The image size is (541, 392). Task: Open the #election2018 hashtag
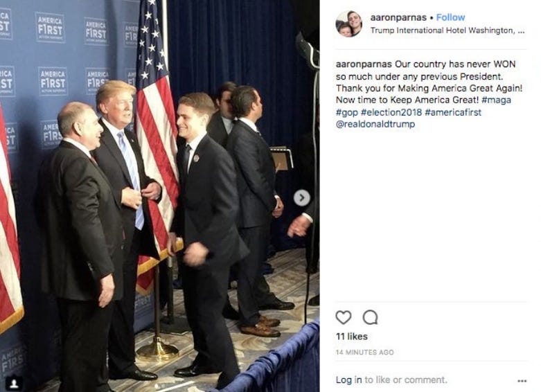[x=391, y=112]
